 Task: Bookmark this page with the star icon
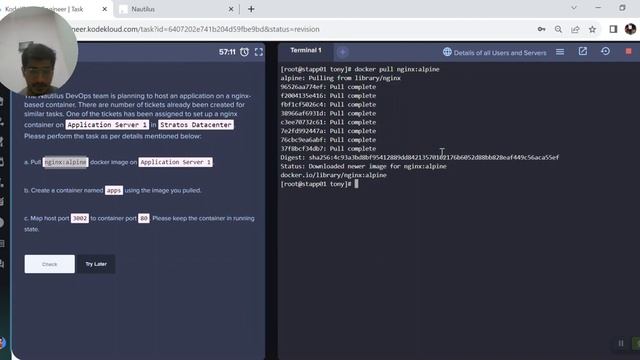tap(592, 29)
